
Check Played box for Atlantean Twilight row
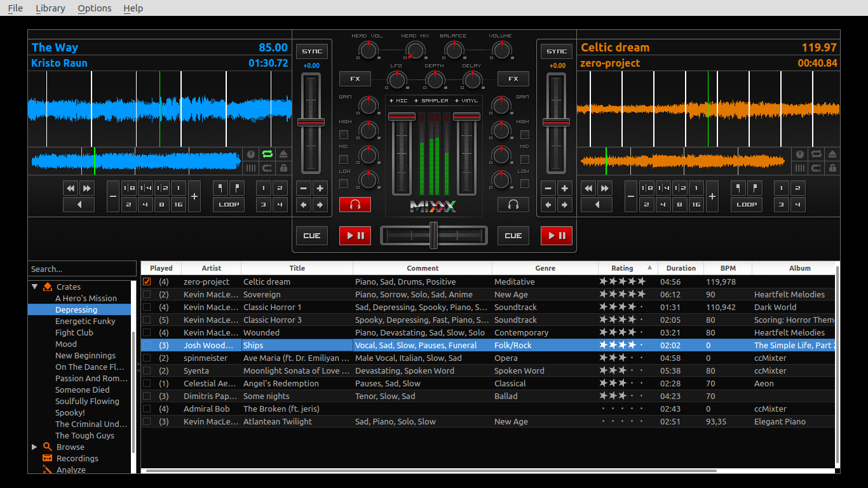[x=147, y=421]
